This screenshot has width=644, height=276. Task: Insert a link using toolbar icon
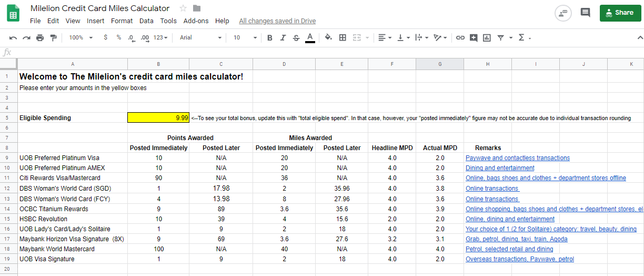point(460,38)
